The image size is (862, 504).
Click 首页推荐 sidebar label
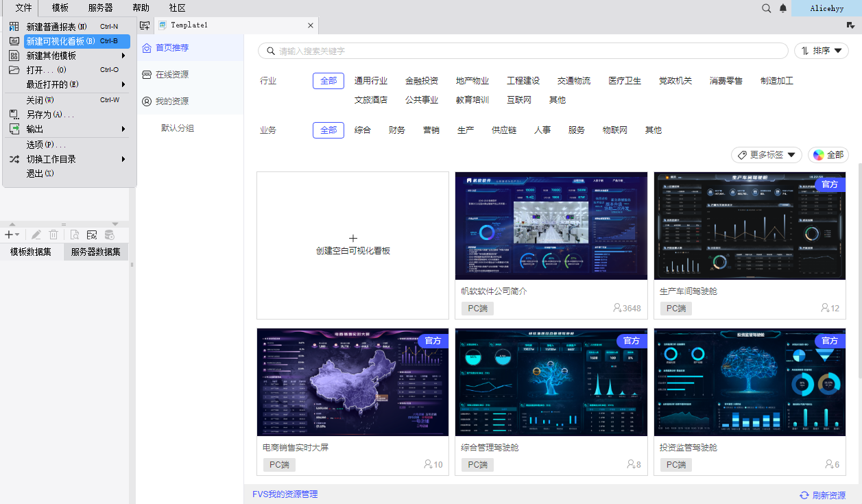[x=172, y=48]
